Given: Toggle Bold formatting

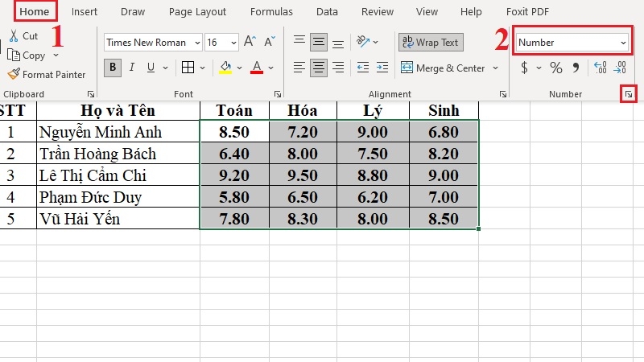Looking at the screenshot, I should pyautogui.click(x=113, y=68).
